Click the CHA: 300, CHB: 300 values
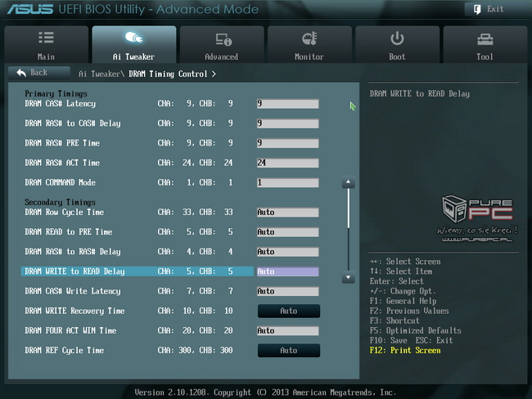This screenshot has width=532, height=399. tap(196, 350)
